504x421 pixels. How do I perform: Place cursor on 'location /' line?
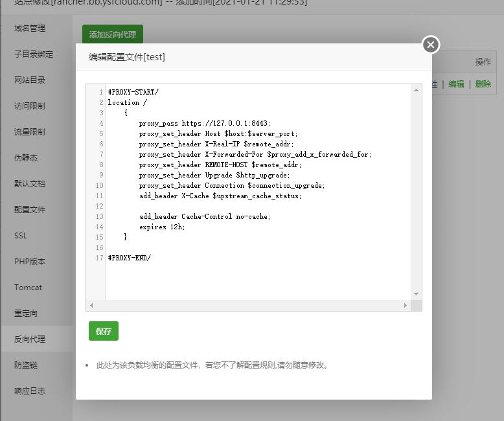pyautogui.click(x=127, y=102)
